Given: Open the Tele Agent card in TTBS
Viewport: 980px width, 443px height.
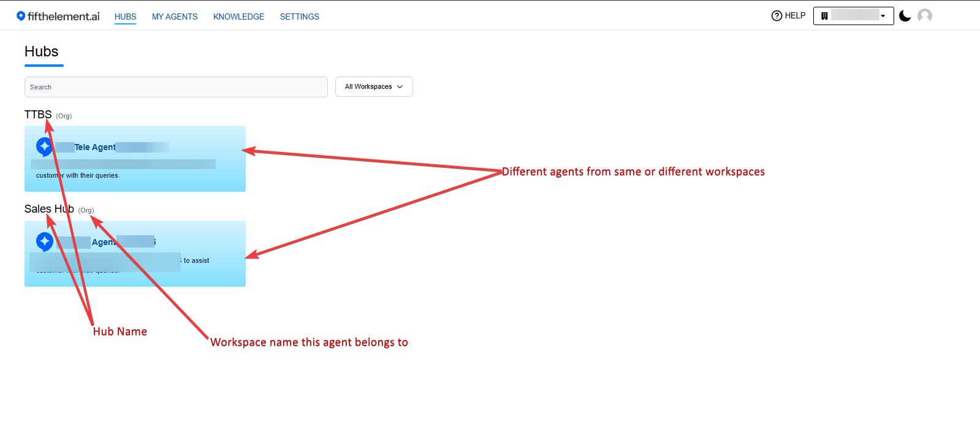Looking at the screenshot, I should click(x=135, y=159).
